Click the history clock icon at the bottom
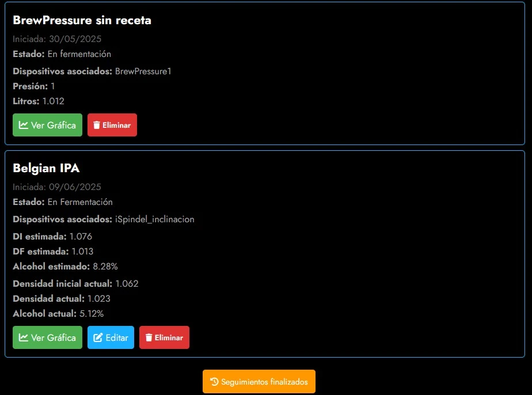Image resolution: width=532 pixels, height=395 pixels. (215, 382)
